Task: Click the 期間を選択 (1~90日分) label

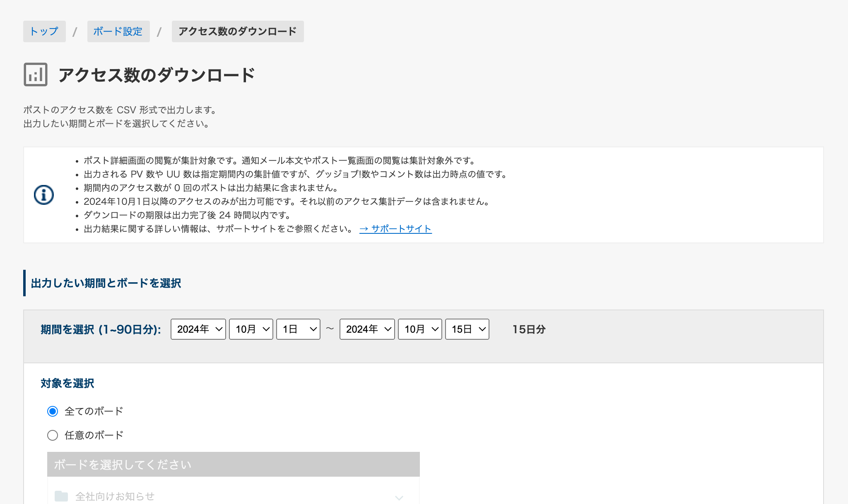Action: coord(101,329)
